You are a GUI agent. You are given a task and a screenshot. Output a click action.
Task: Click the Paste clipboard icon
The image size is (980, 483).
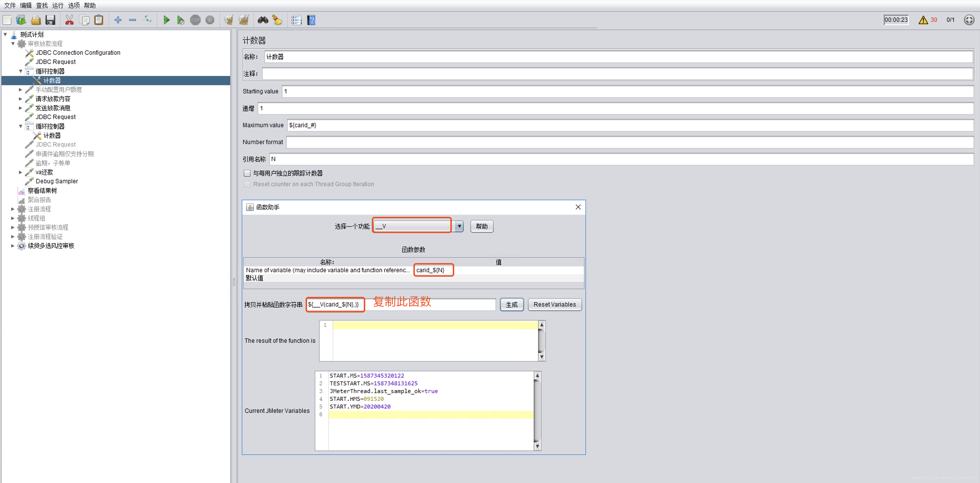99,20
